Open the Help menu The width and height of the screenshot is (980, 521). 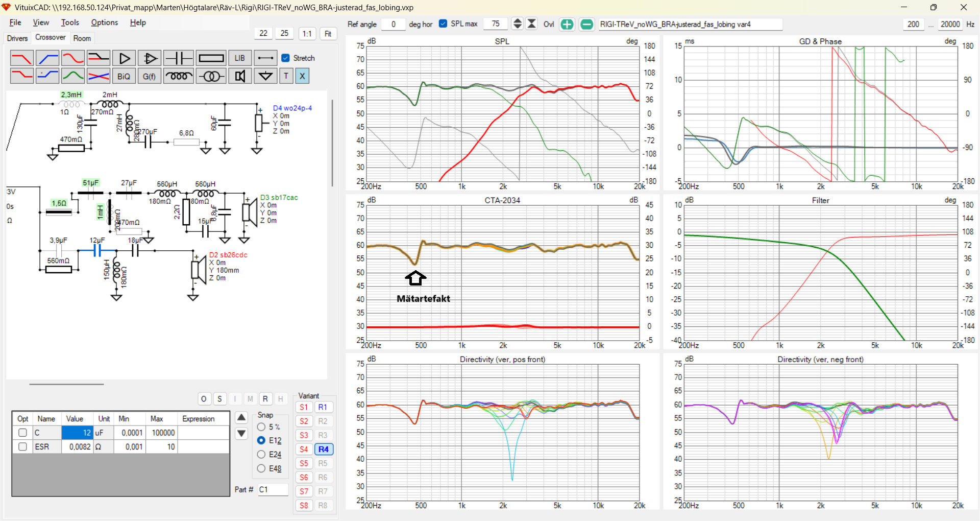[x=138, y=22]
